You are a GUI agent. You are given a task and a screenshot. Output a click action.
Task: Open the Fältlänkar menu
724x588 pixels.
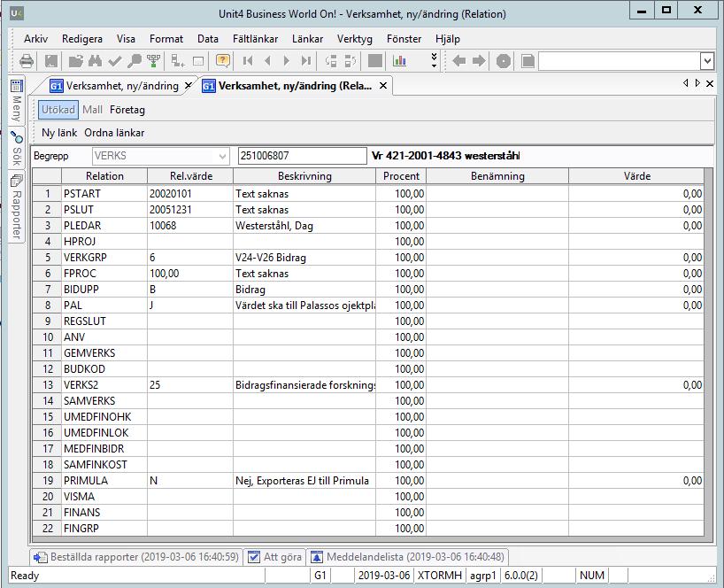(x=255, y=39)
